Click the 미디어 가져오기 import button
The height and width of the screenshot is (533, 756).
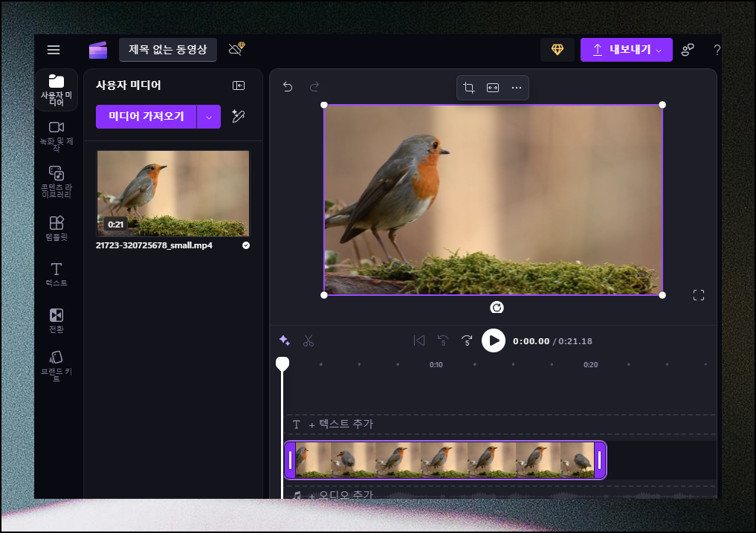pos(146,116)
